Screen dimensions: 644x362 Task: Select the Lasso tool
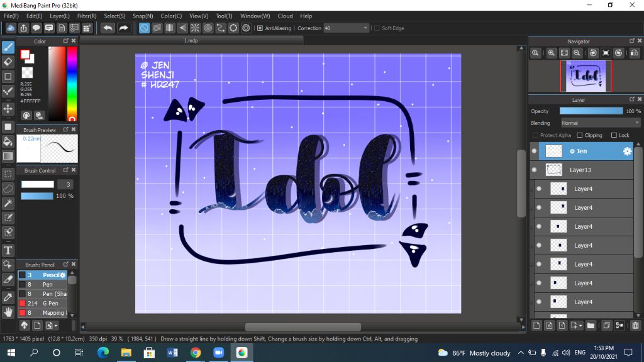8,189
